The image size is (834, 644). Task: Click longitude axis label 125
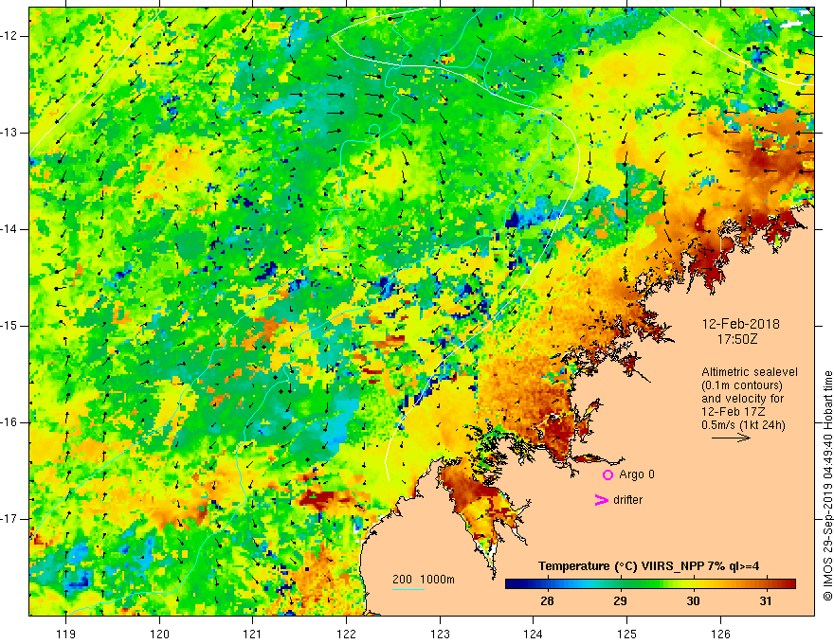point(627,634)
